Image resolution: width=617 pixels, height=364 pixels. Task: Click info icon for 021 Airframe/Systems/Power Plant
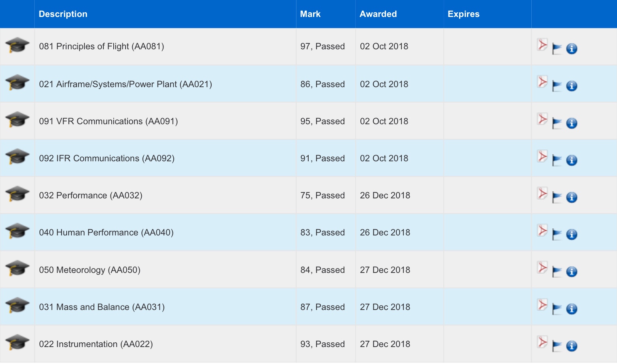click(x=572, y=86)
